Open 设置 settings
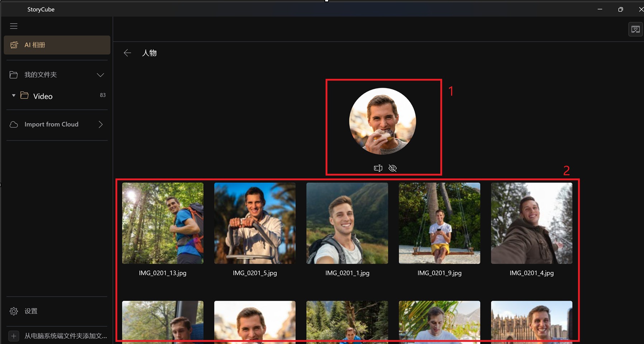Image resolution: width=644 pixels, height=344 pixels. coord(57,311)
